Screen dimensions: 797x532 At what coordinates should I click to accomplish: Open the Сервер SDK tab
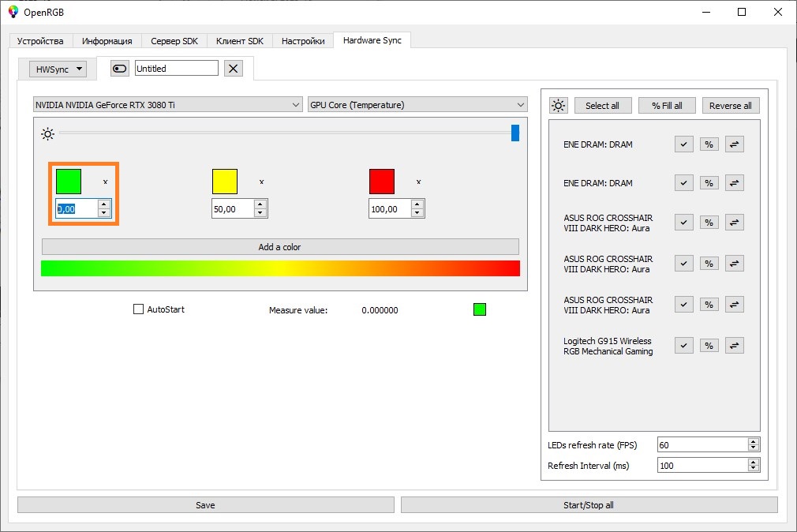point(174,41)
